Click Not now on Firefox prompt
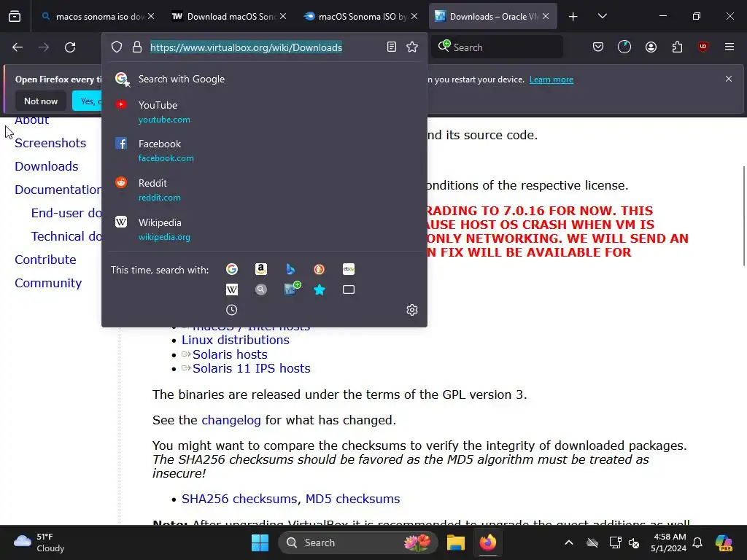Image resolution: width=747 pixels, height=560 pixels. pyautogui.click(x=41, y=101)
